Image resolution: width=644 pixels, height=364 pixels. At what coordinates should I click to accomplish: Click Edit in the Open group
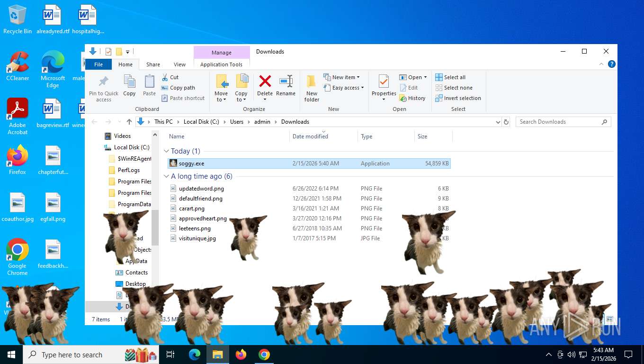[x=409, y=88]
